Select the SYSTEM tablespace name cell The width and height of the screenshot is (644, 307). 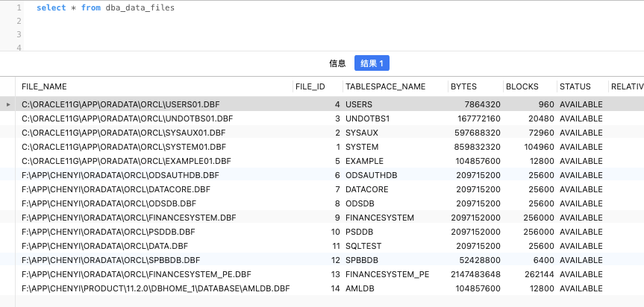pos(362,147)
